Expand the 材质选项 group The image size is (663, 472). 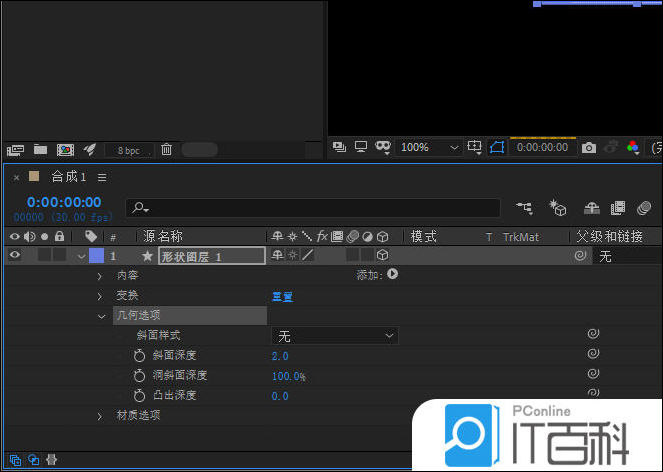coord(100,415)
